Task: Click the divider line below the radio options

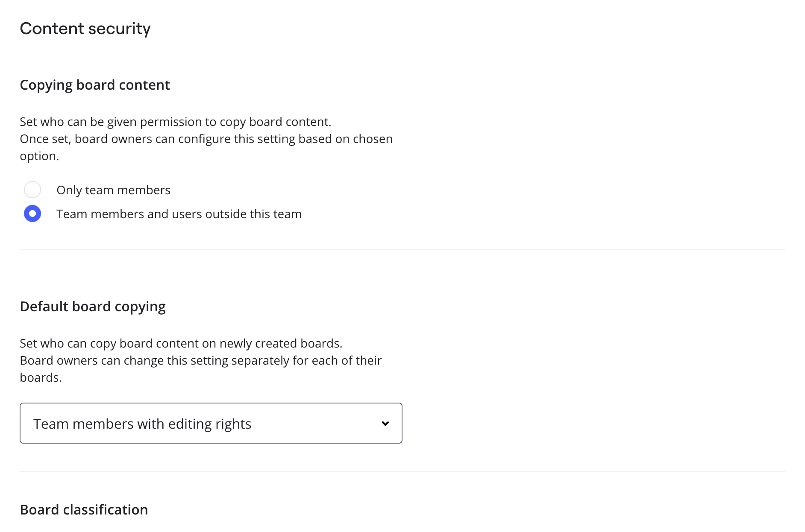Action: tap(402, 250)
